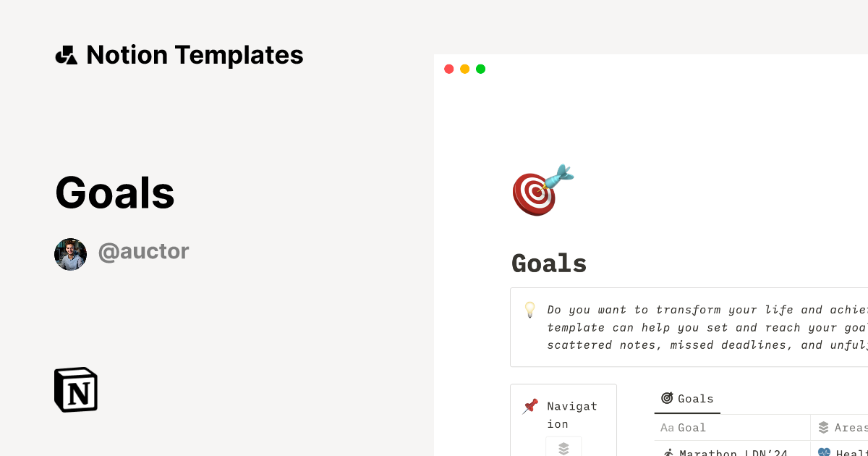The height and width of the screenshot is (456, 868).
Task: Open the @auctor creator link
Action: (143, 251)
